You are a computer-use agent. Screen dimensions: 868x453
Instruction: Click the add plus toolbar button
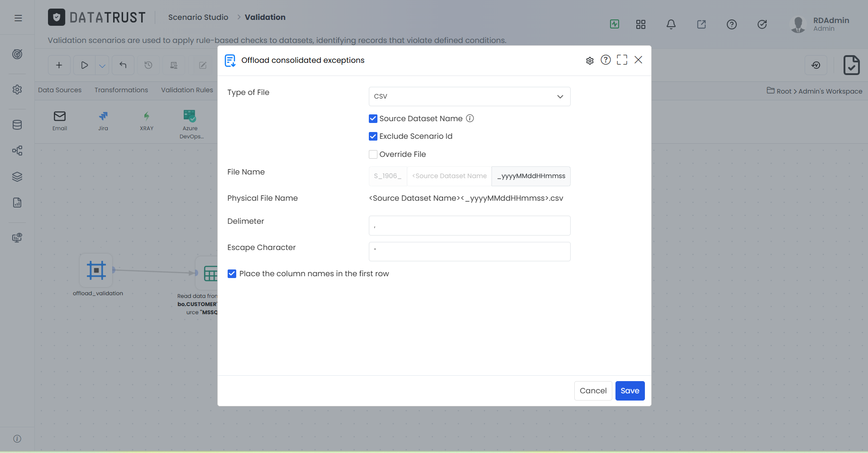[59, 65]
